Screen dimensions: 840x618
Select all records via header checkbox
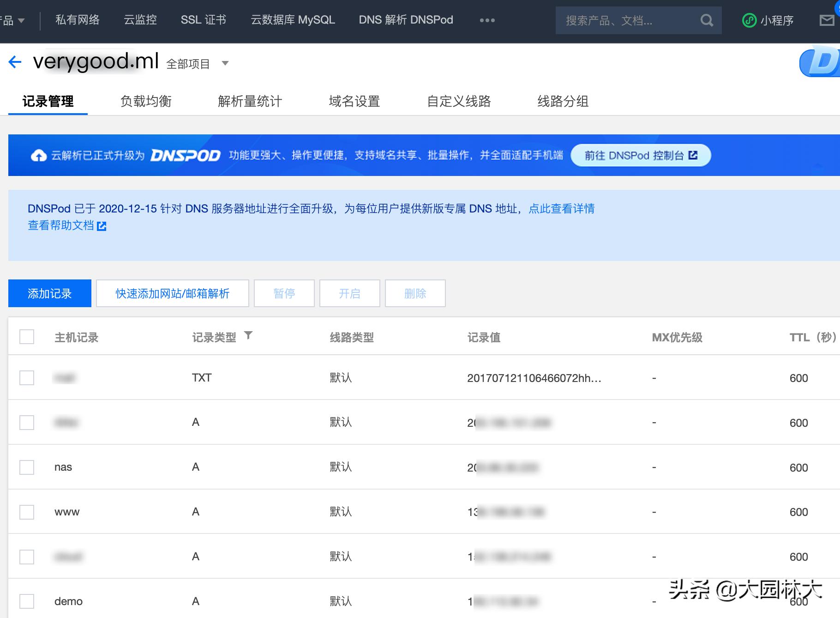click(26, 337)
